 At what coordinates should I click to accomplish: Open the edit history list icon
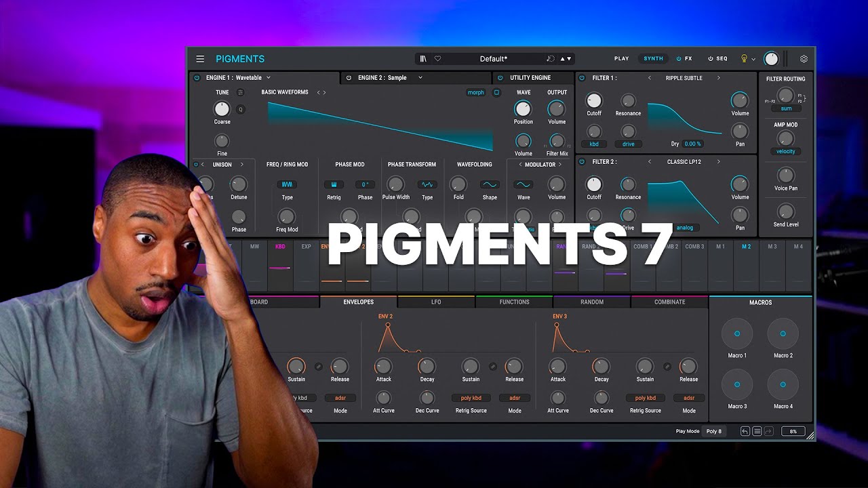(757, 431)
